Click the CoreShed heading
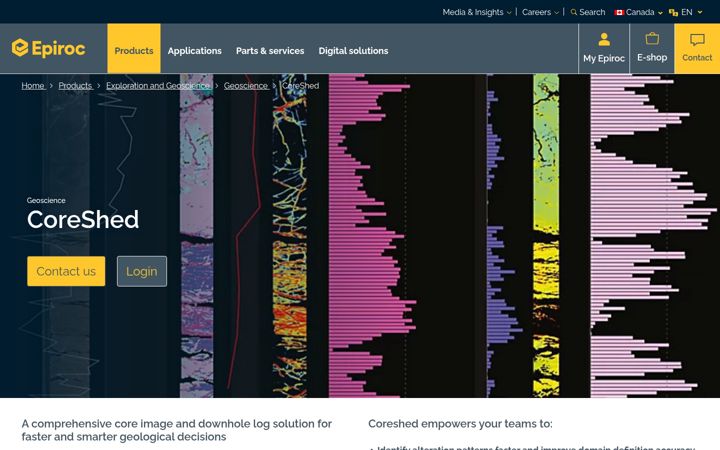 point(83,219)
